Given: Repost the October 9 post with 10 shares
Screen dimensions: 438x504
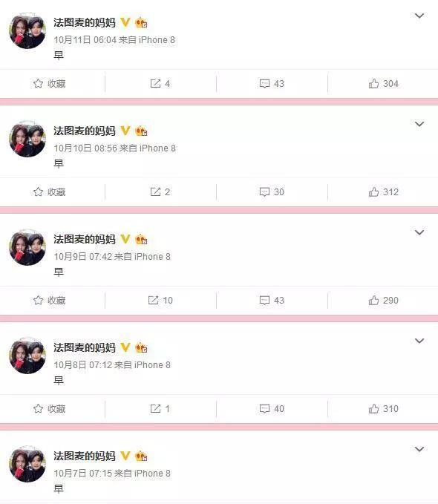Looking at the screenshot, I should 160,300.
